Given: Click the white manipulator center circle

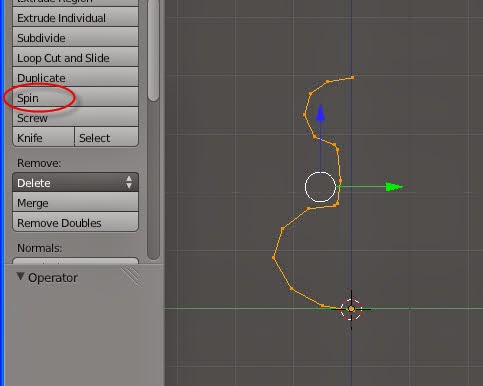Looking at the screenshot, I should click(x=320, y=187).
